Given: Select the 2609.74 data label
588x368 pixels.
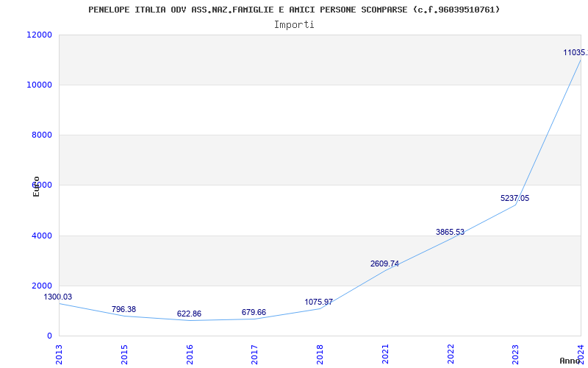Looking at the screenshot, I should tap(384, 264).
